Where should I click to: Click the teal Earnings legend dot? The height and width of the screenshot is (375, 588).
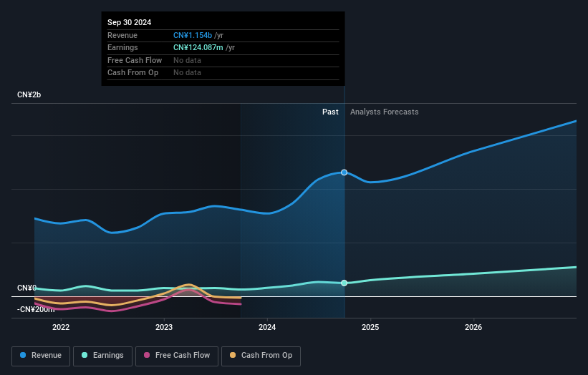coord(85,356)
